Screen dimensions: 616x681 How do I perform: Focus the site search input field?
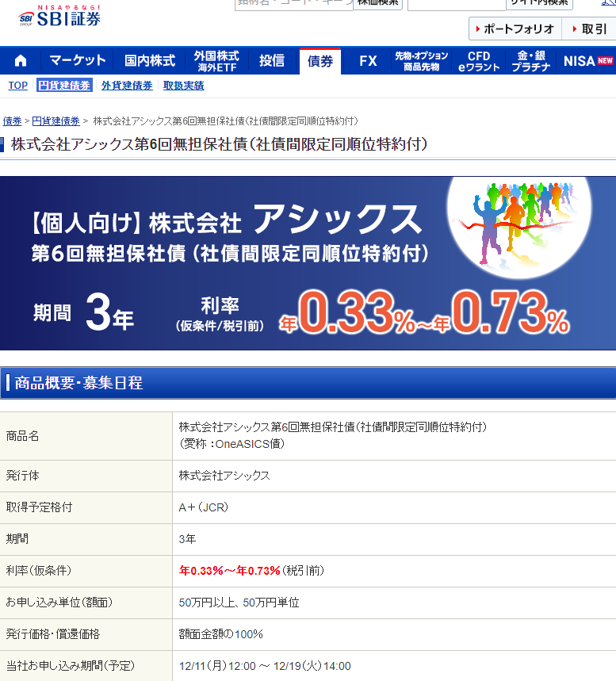pyautogui.click(x=457, y=4)
